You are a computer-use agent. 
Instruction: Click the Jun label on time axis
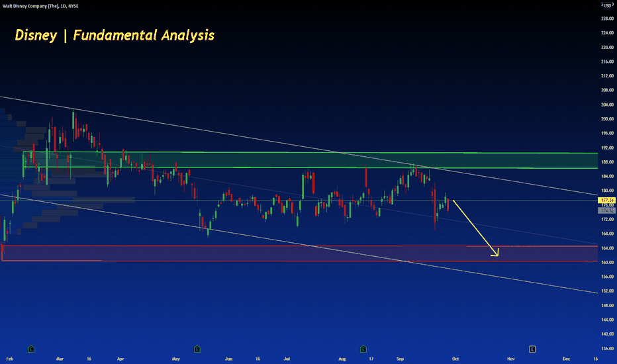[228, 359]
